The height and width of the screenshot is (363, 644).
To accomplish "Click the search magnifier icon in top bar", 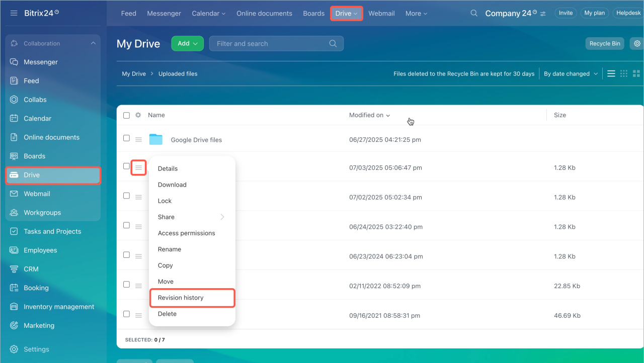I will [474, 14].
